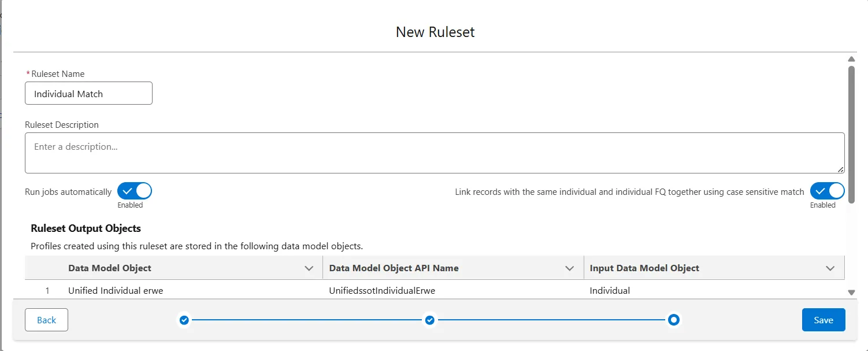This screenshot has height=351, width=868.
Task: Focus the Ruleset Name input field
Action: pyautogui.click(x=88, y=93)
